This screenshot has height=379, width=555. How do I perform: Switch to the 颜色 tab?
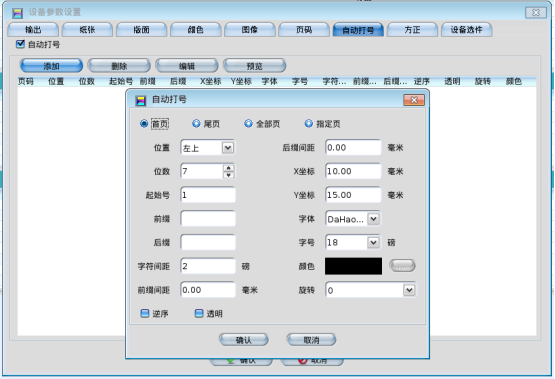[195, 30]
